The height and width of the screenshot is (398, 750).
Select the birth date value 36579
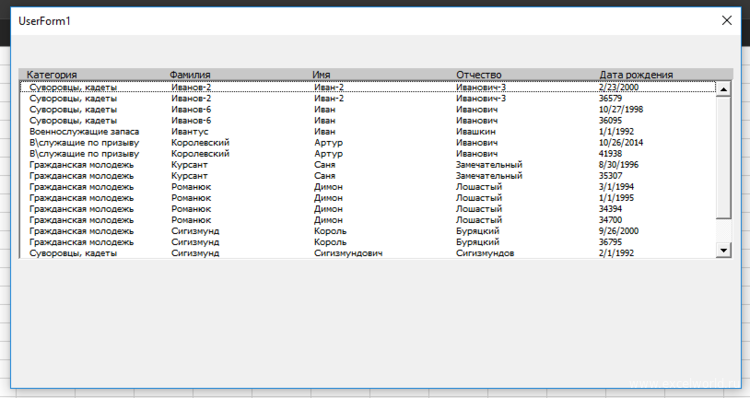click(x=610, y=98)
